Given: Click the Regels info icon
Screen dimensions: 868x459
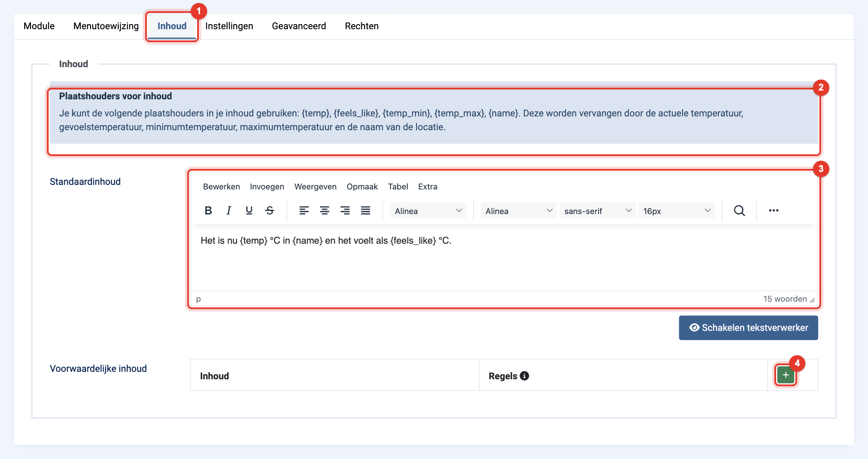Looking at the screenshot, I should click(525, 376).
